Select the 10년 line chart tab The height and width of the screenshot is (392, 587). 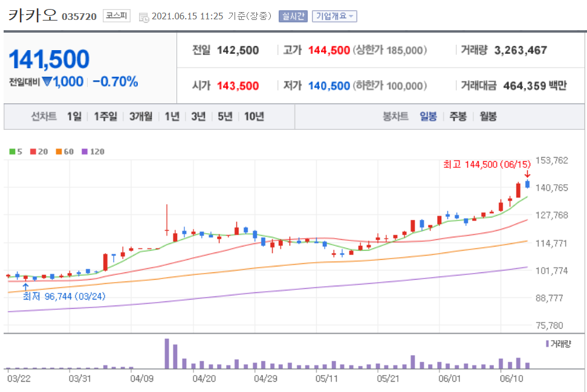(254, 117)
